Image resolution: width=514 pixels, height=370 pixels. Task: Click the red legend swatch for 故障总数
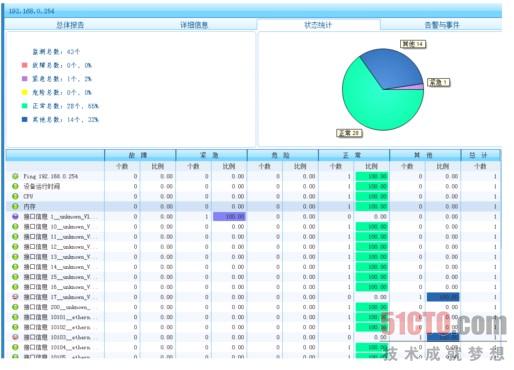24,65
